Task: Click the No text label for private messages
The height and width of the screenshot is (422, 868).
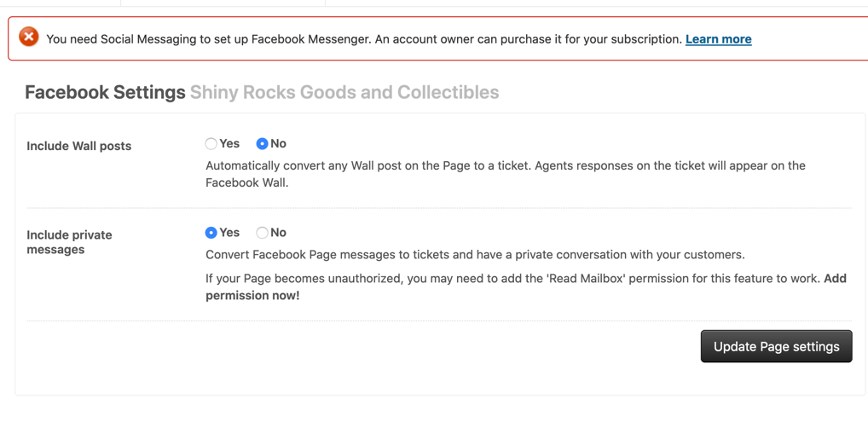Action: pyautogui.click(x=278, y=233)
